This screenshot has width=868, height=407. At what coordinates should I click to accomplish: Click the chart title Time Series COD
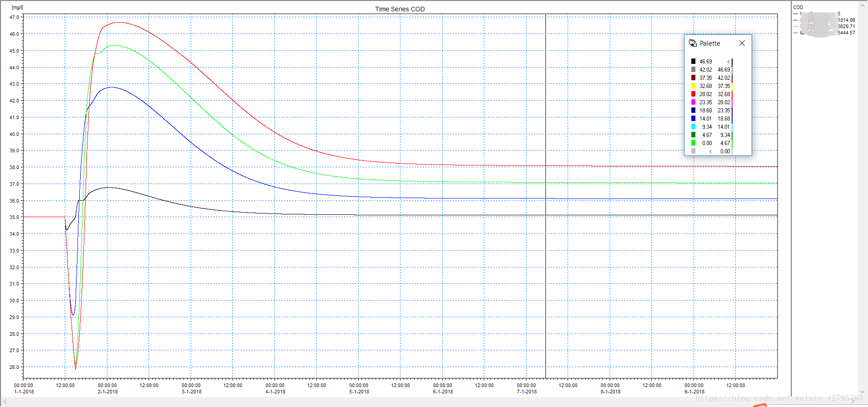click(400, 9)
